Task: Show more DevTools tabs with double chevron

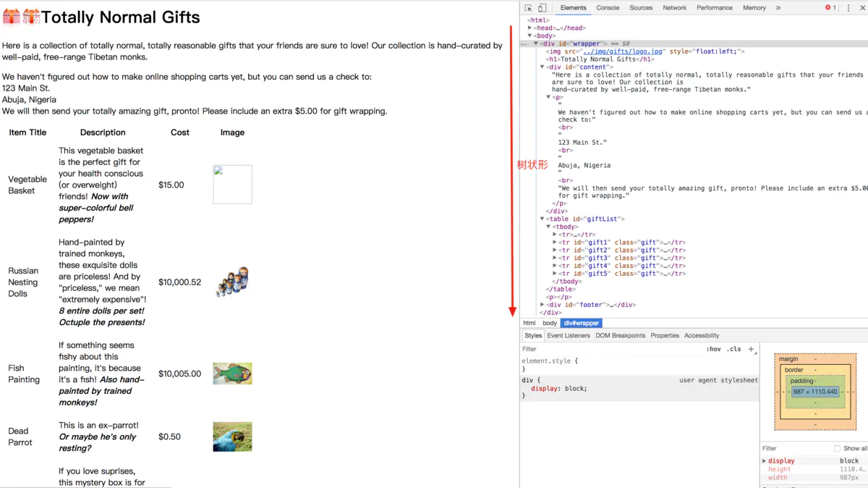Action: [778, 8]
